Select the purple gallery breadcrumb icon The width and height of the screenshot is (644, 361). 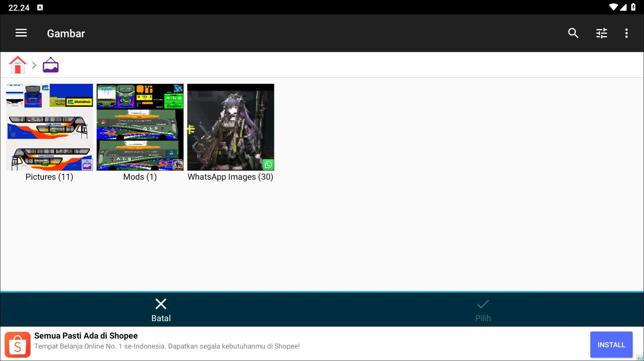pos(51,65)
